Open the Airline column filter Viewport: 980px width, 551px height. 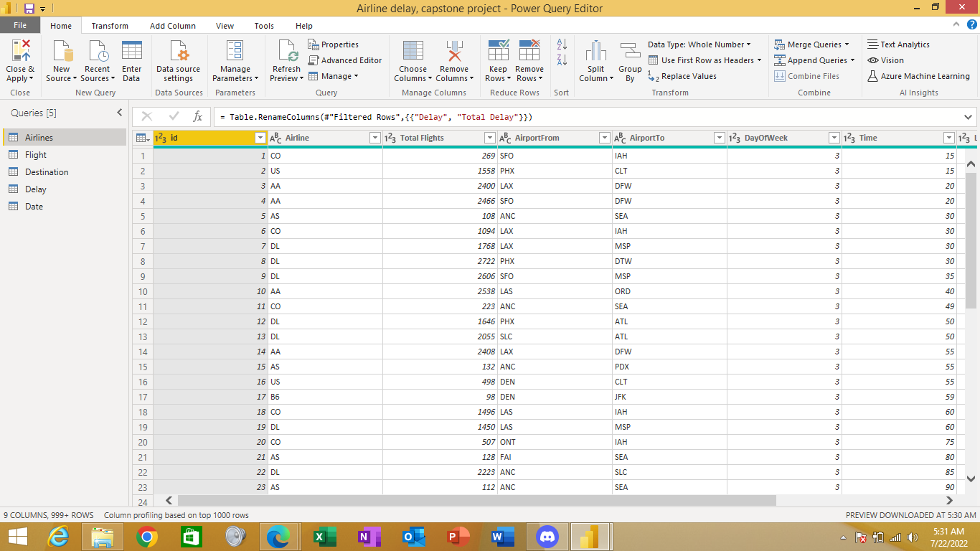click(x=374, y=137)
